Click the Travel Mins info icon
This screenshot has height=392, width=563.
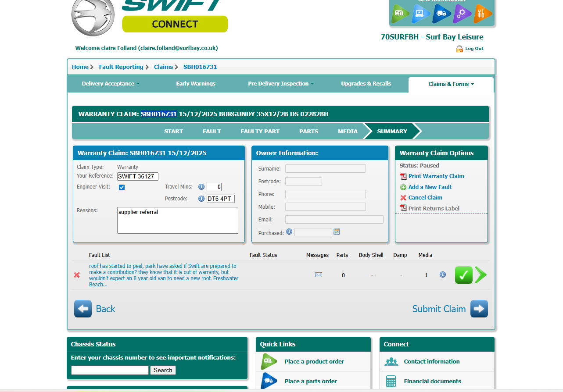[201, 187]
